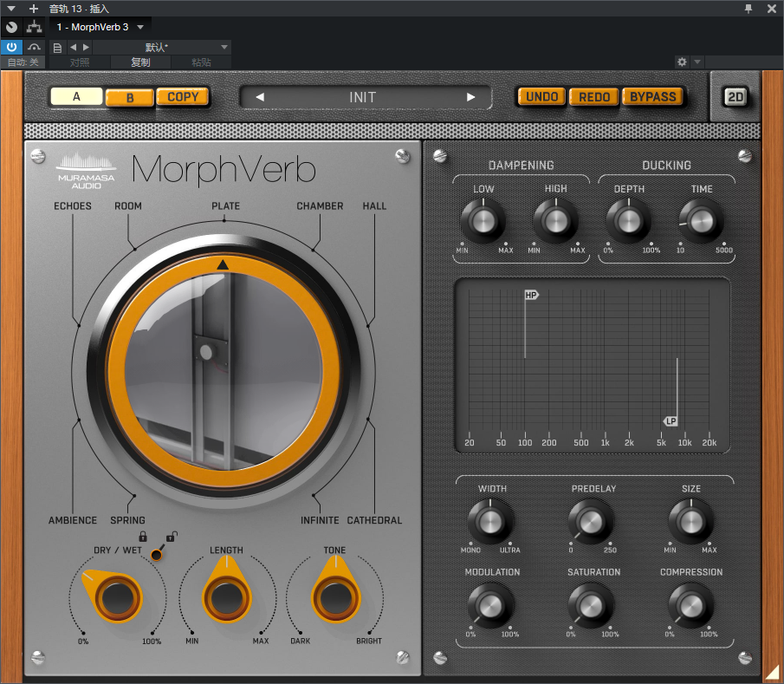Click the COPY button
Viewport: 784px width, 684px height.
183,96
